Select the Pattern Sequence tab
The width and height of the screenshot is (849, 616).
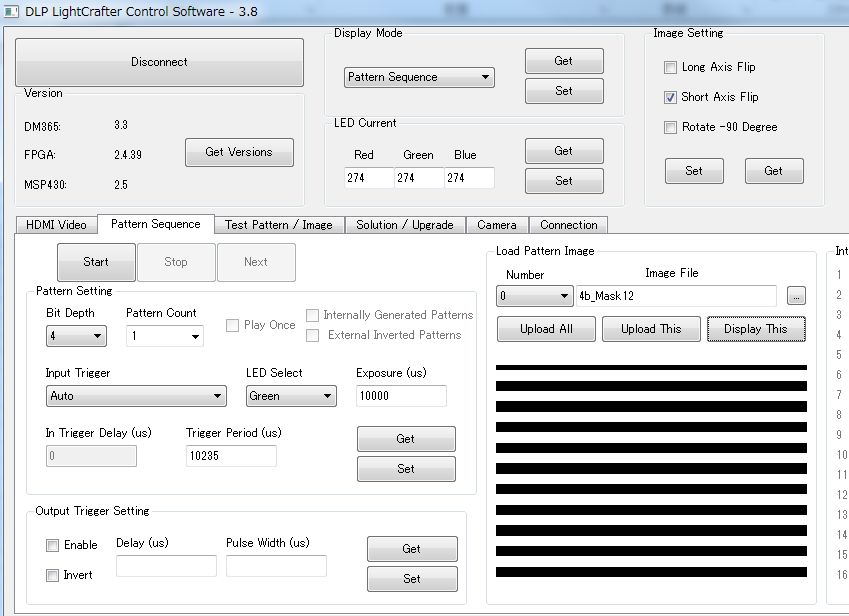[155, 224]
